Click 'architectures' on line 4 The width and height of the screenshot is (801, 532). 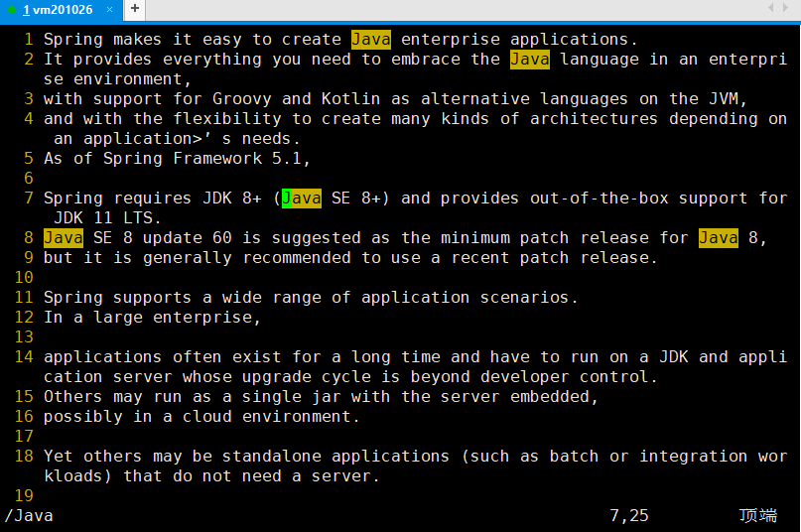[594, 119]
